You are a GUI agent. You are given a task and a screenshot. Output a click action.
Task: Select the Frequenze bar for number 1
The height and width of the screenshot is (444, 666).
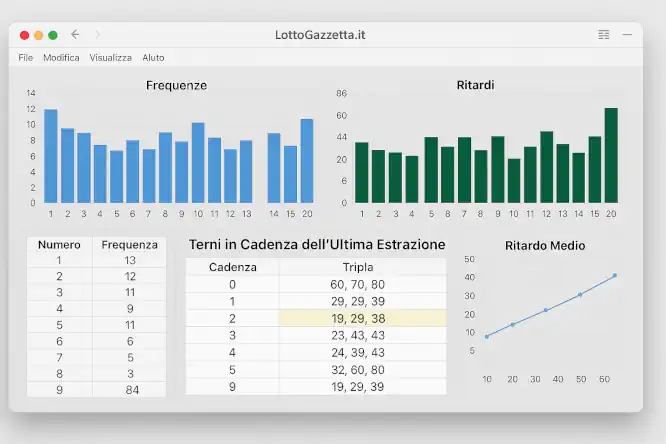coord(50,156)
